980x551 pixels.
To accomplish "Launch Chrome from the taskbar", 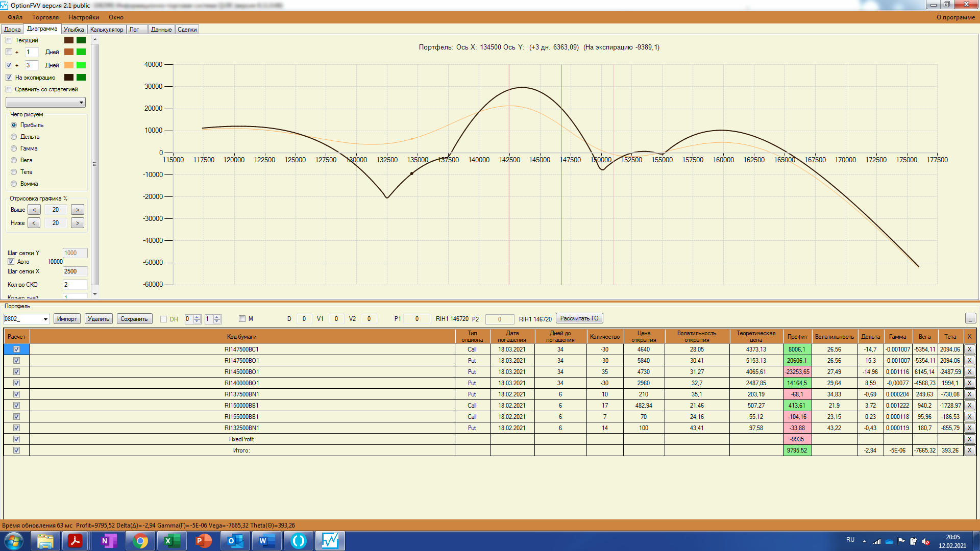I will pyautogui.click(x=140, y=541).
